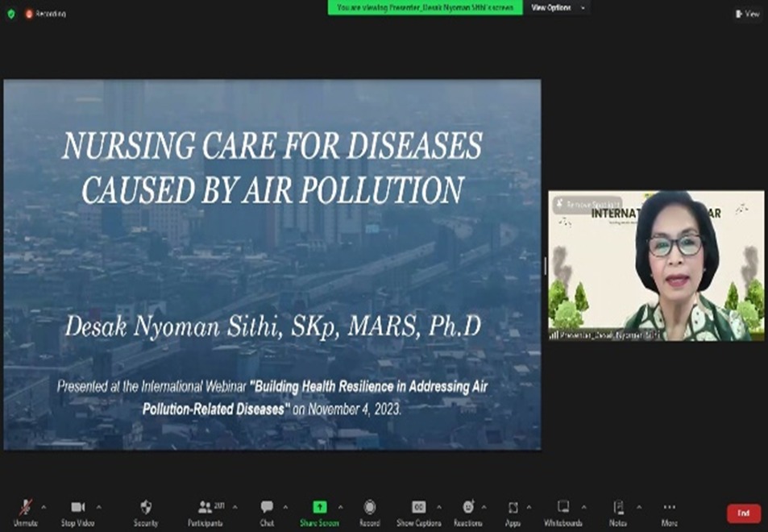The image size is (768, 532).
Task: Toggle the camera with Stop Video
Action: click(x=78, y=511)
